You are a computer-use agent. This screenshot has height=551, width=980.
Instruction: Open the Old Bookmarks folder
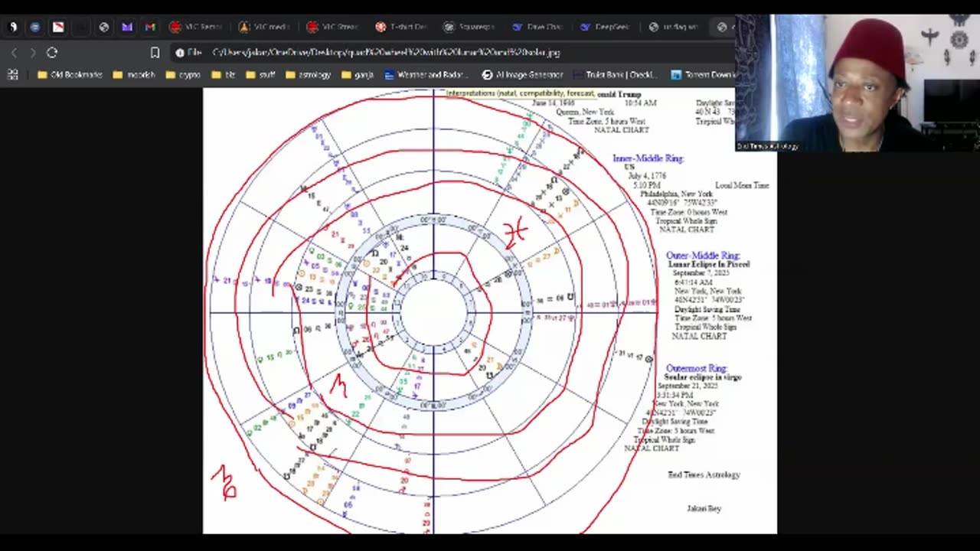click(x=70, y=75)
